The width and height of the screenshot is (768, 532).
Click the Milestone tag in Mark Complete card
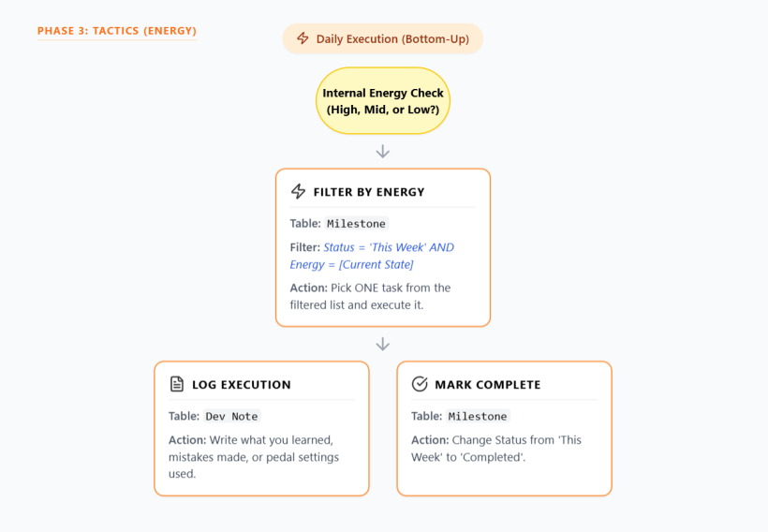478,416
